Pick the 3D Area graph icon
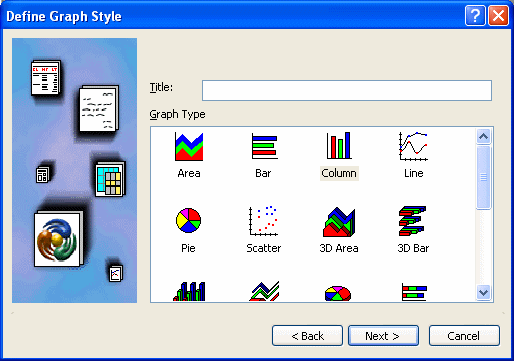This screenshot has width=514, height=361. 339,221
